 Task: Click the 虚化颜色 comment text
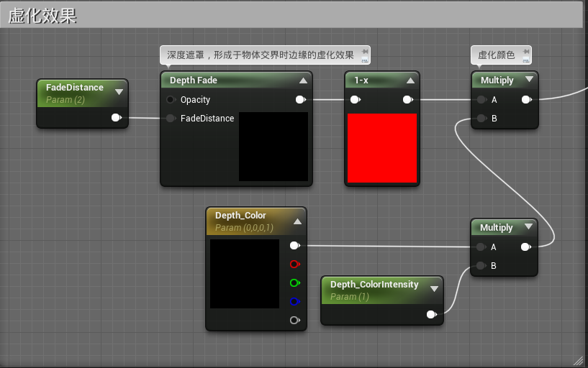496,55
